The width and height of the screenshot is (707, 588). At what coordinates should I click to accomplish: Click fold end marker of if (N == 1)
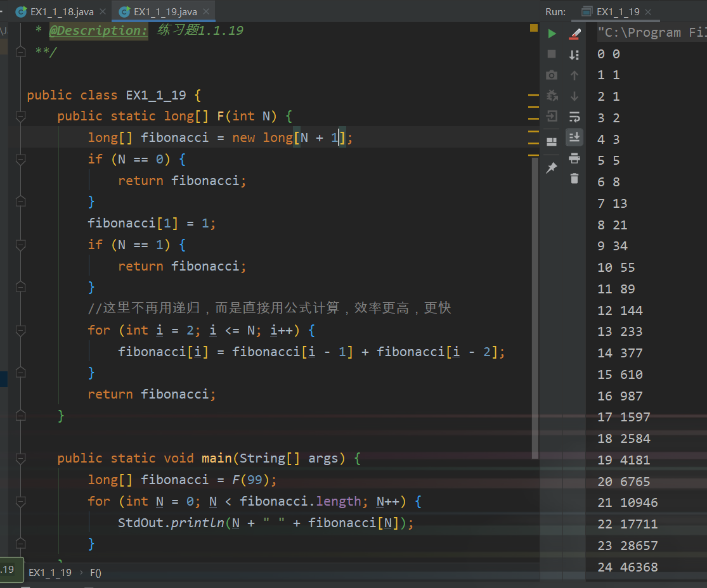coord(20,287)
